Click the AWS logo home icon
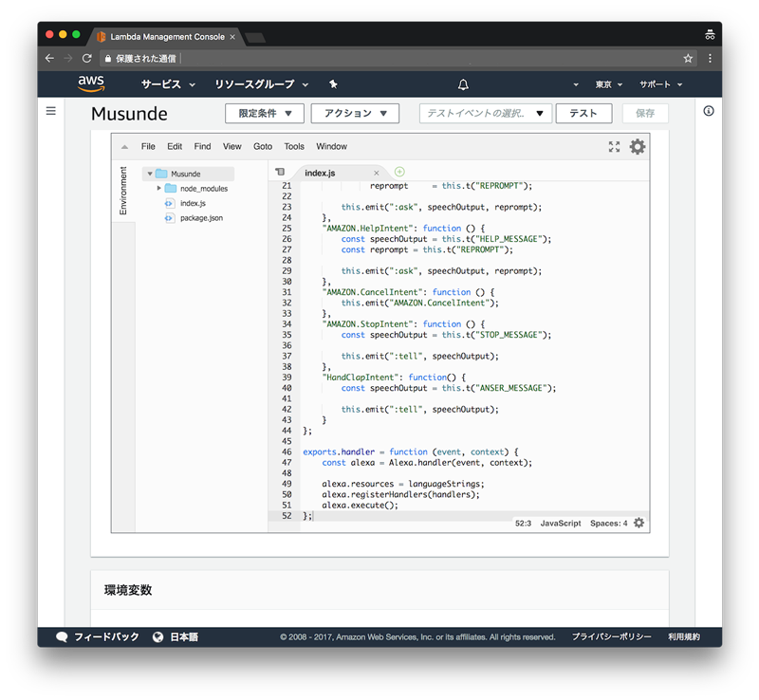759x700 pixels. pos(91,83)
